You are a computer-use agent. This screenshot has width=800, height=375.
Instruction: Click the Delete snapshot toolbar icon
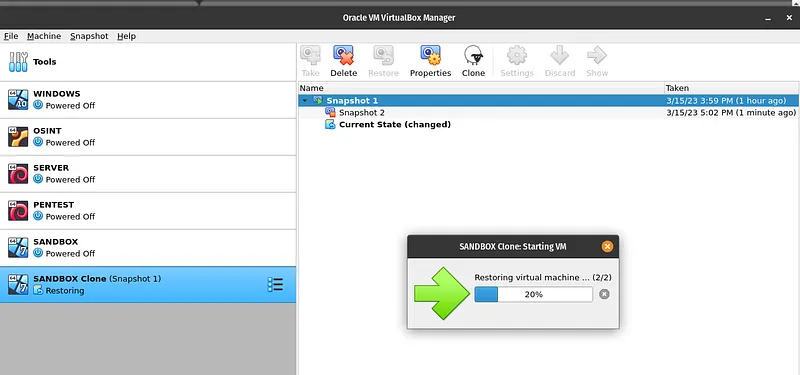point(343,55)
